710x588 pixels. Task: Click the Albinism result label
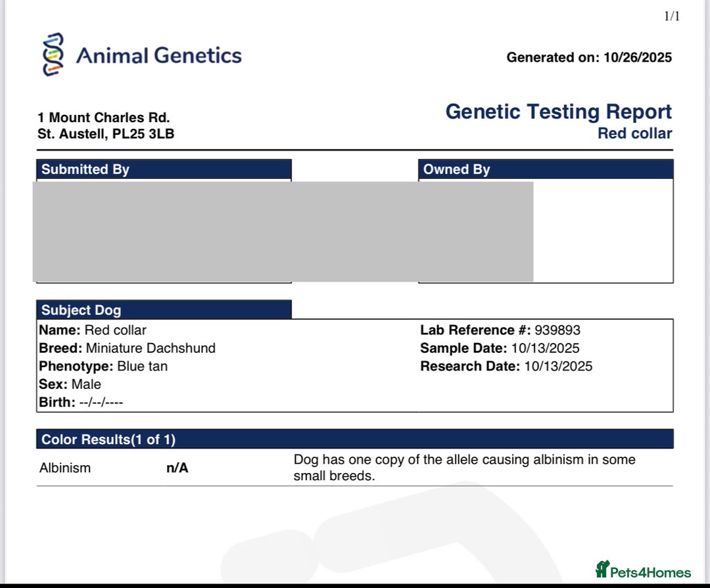click(x=65, y=468)
